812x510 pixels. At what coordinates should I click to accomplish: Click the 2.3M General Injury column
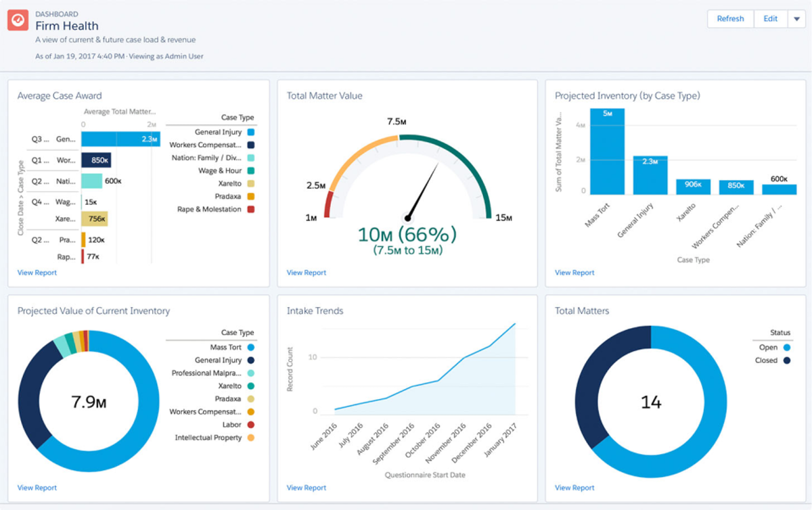(x=650, y=175)
